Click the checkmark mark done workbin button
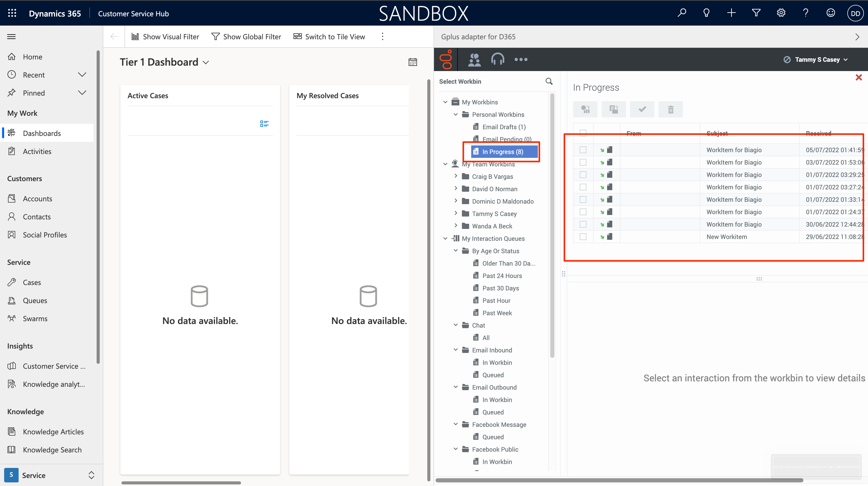Viewport: 868px width, 486px height. click(x=642, y=109)
